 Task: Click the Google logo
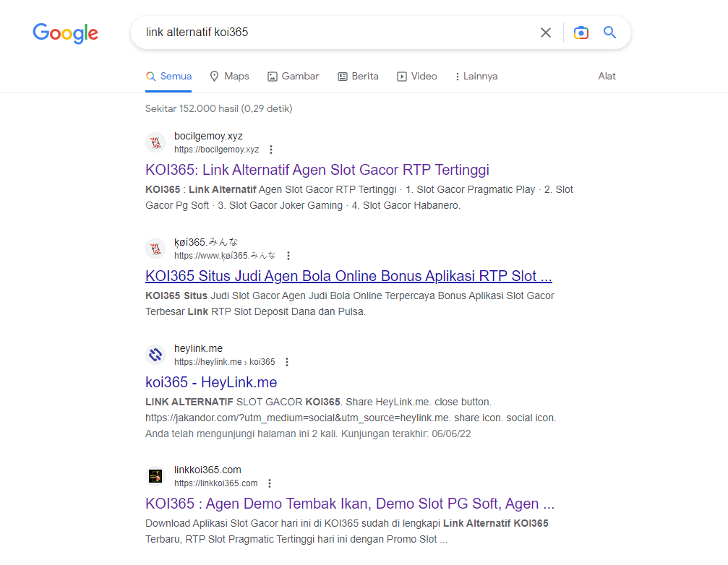(65, 33)
